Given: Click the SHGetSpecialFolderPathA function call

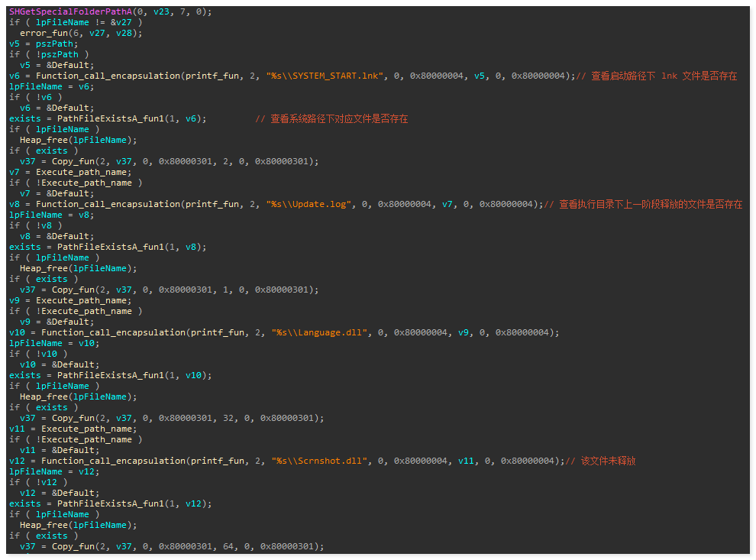Looking at the screenshot, I should pos(71,12).
